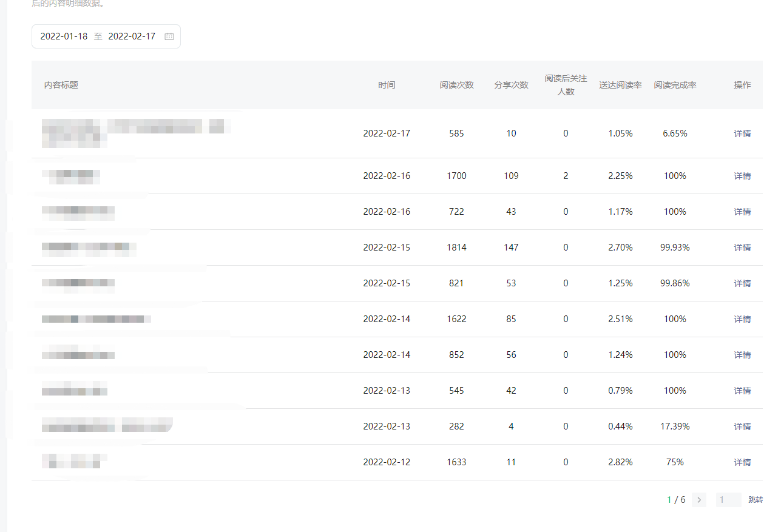
Task: View 详情 for the 821 reads row
Action: pos(742,283)
